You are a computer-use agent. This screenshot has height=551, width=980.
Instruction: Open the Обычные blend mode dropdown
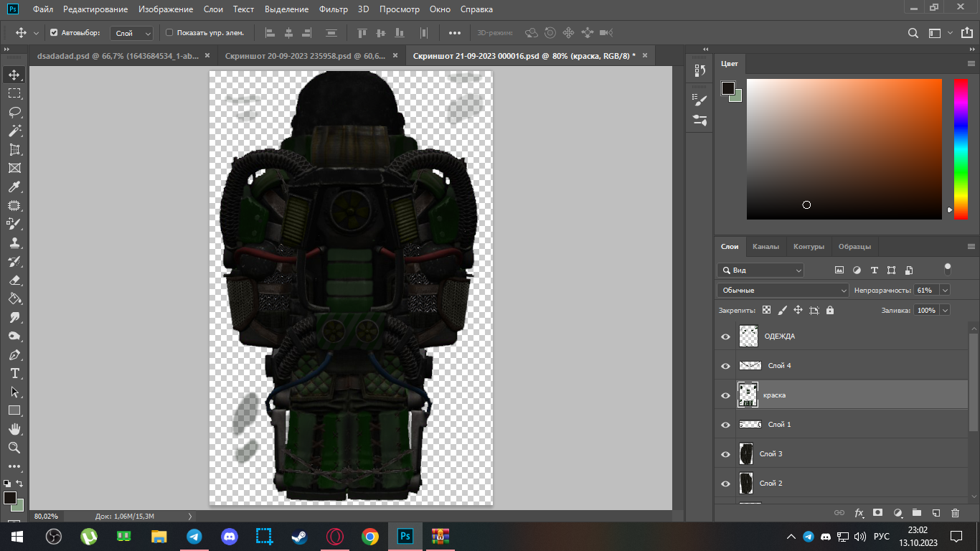783,290
